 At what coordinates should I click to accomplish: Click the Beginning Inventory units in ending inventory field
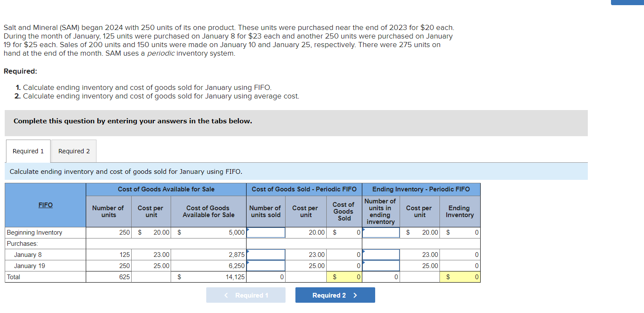pyautogui.click(x=381, y=233)
